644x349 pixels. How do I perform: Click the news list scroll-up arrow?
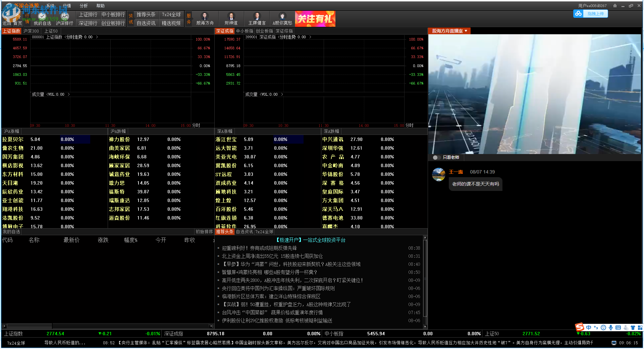click(x=425, y=238)
